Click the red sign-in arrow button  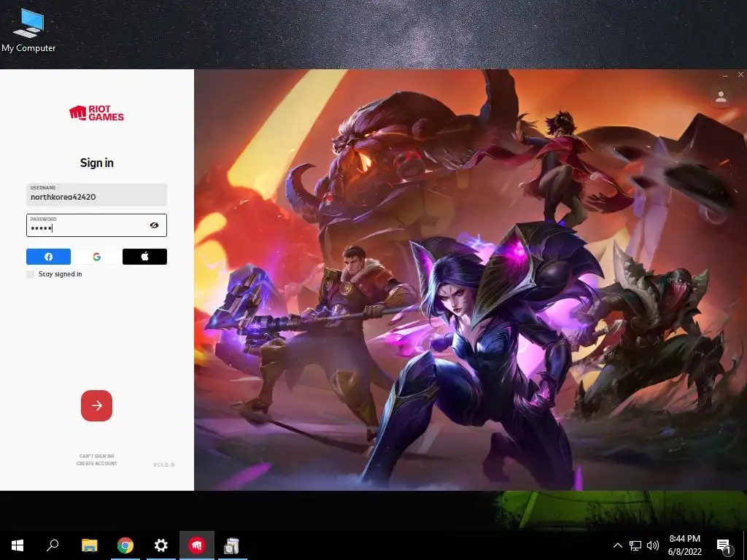coord(97,405)
